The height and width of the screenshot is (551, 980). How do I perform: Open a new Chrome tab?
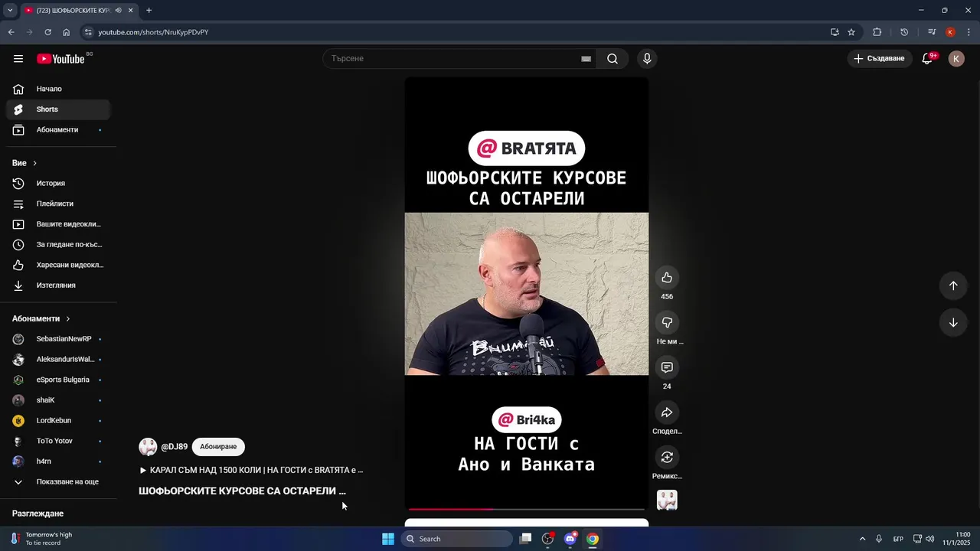(x=149, y=11)
